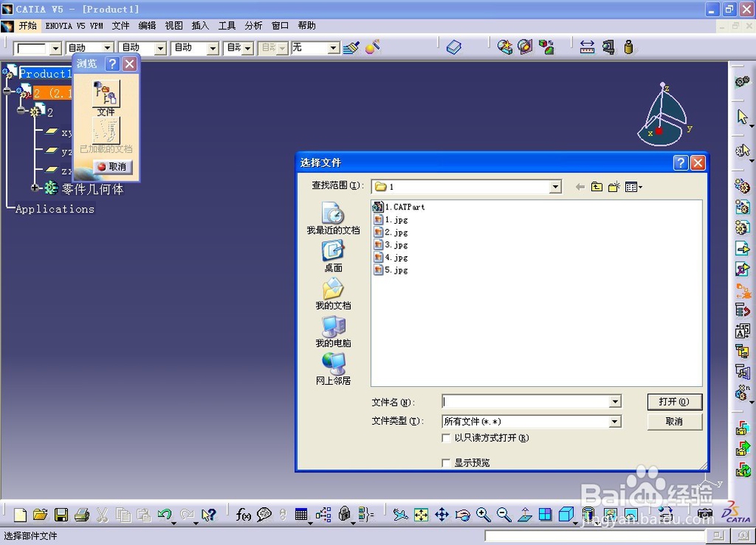Viewport: 756px width, 545px height.
Task: Open the 编辑 (Edit) menu
Action: 147,26
